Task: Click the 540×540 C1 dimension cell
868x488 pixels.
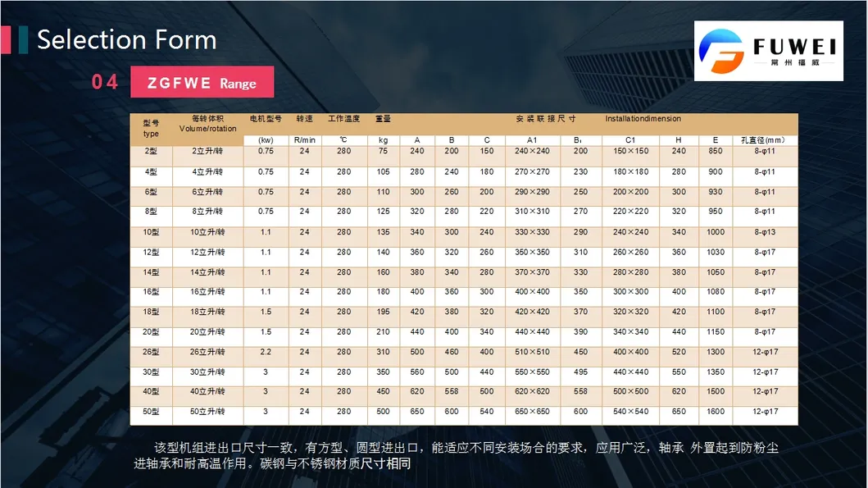Action: pyautogui.click(x=630, y=412)
